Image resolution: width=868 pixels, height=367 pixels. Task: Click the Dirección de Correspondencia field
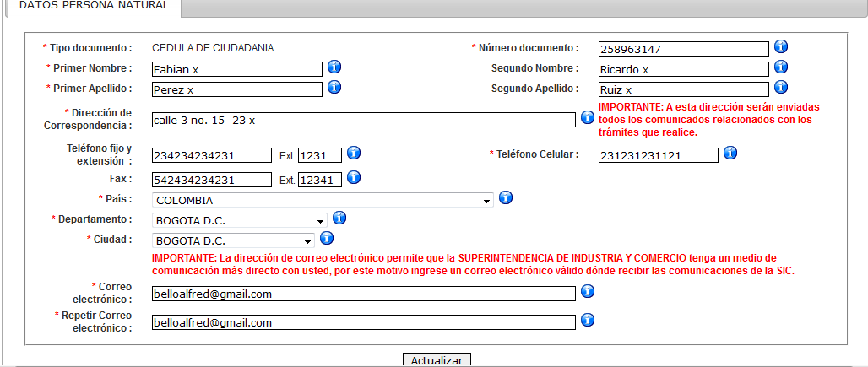click(363, 120)
